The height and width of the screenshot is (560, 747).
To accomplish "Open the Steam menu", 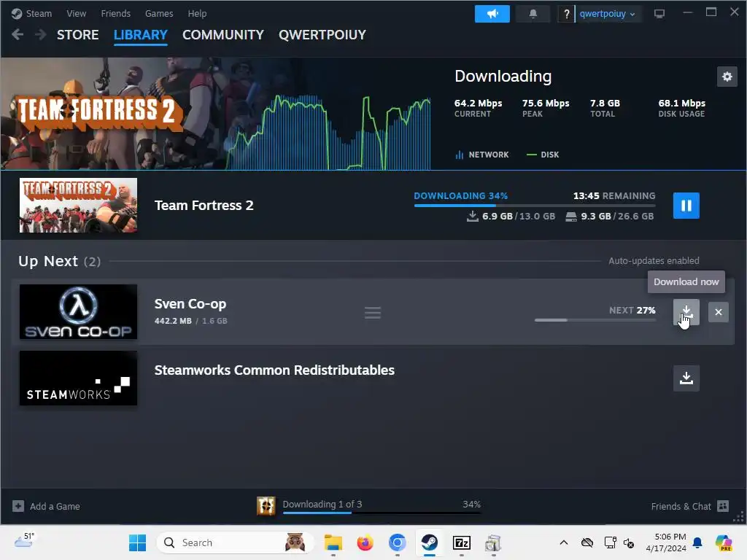I will (x=39, y=13).
